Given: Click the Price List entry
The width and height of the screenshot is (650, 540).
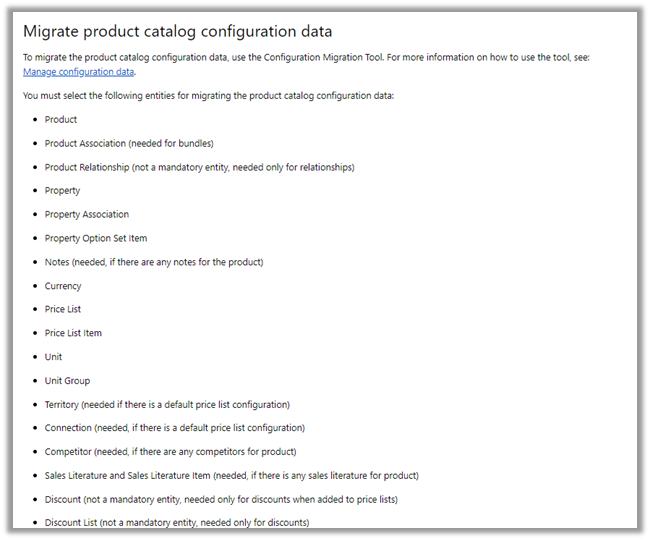Looking at the screenshot, I should (63, 309).
